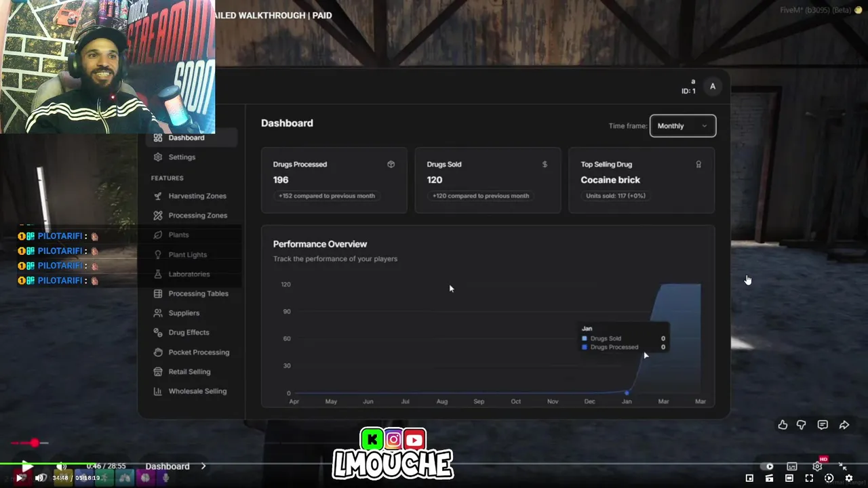Play the inner video
Screen dimensions: 868x488
point(27,466)
